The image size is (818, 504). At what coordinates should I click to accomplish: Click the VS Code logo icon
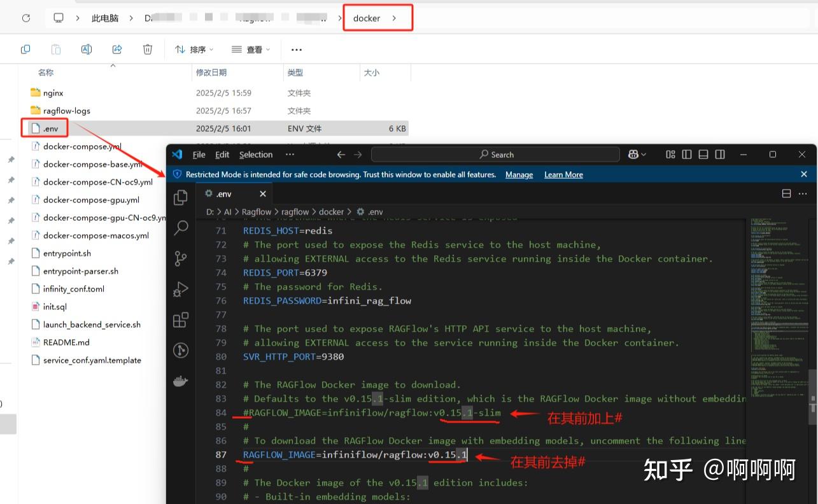pos(177,155)
